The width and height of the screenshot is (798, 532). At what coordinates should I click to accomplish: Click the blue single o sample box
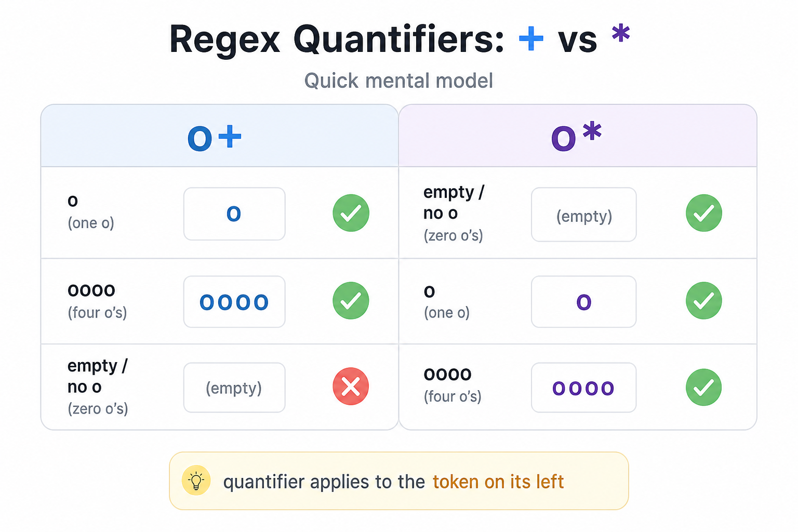[234, 214]
